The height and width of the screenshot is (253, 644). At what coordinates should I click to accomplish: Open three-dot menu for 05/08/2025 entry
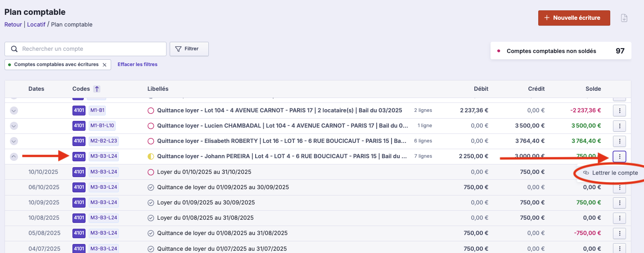pyautogui.click(x=620, y=233)
